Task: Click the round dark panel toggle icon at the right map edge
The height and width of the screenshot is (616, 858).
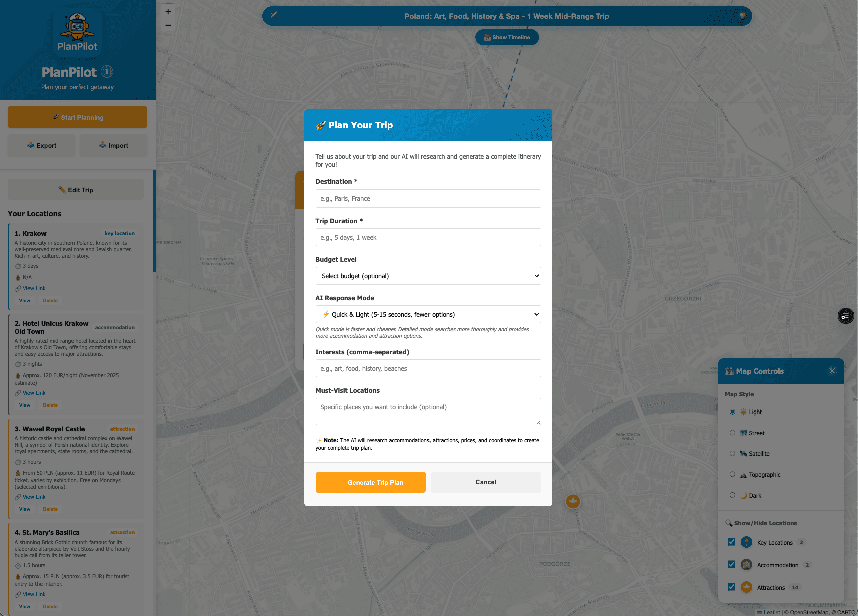Action: pos(846,316)
